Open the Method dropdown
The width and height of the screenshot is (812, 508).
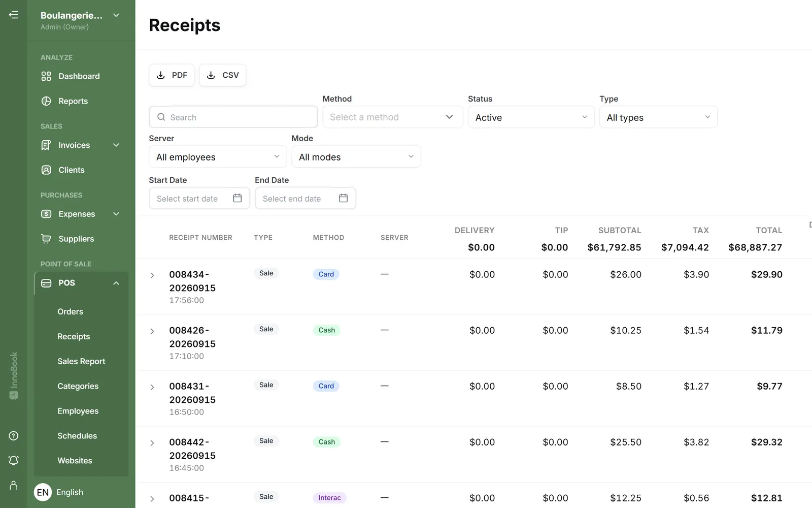(x=393, y=117)
